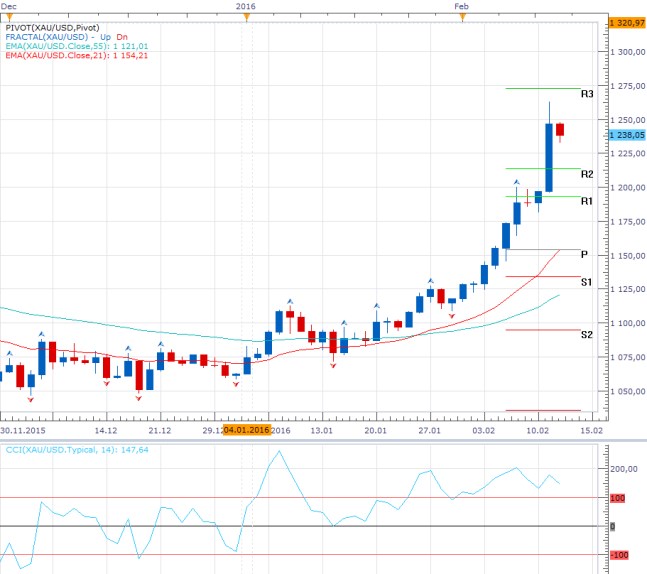The width and height of the screenshot is (647, 574).
Task: Click the 15.02 date label
Action: coord(591,430)
